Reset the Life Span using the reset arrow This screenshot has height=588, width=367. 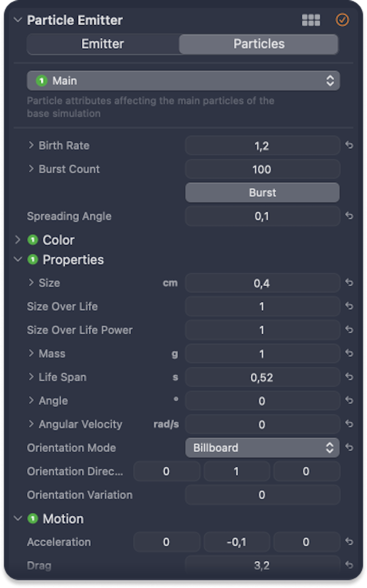click(350, 377)
